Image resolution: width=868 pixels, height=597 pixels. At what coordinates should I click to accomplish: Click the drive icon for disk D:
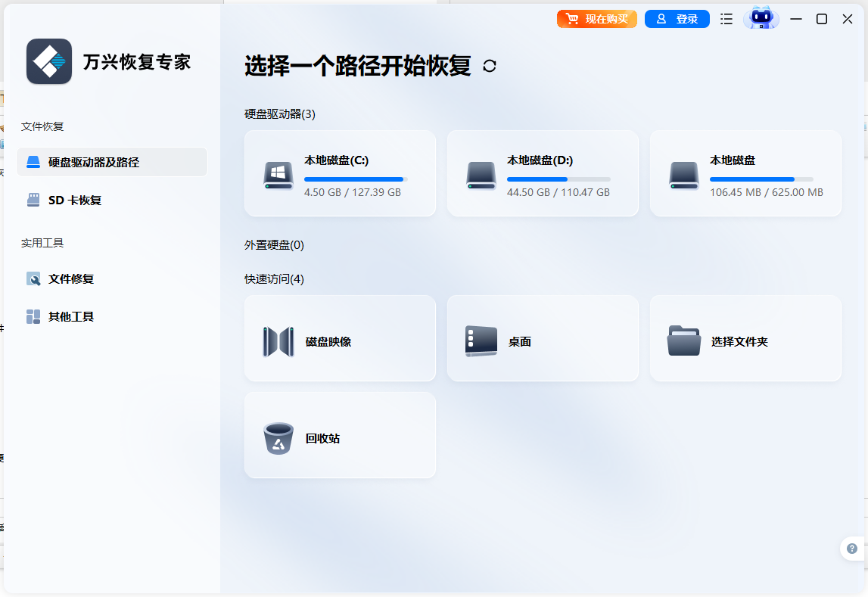[481, 176]
